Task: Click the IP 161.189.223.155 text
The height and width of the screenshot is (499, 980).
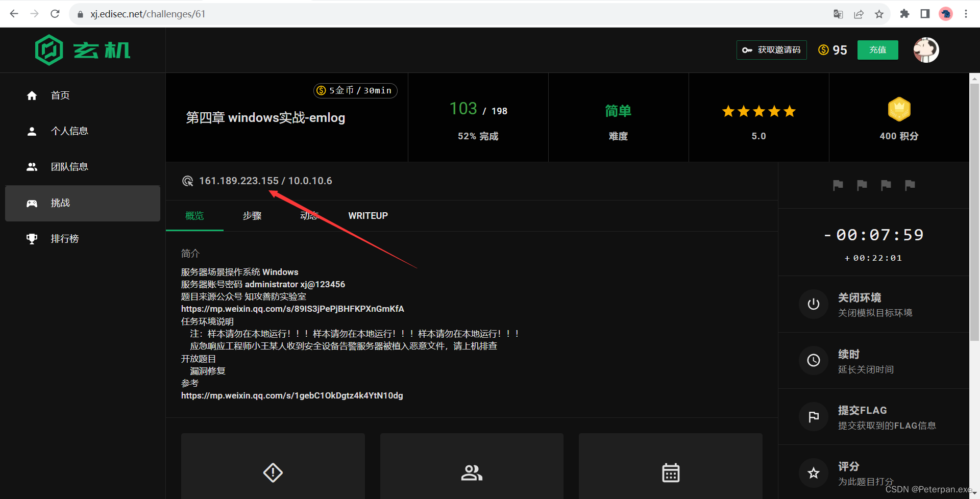Action: tap(239, 181)
